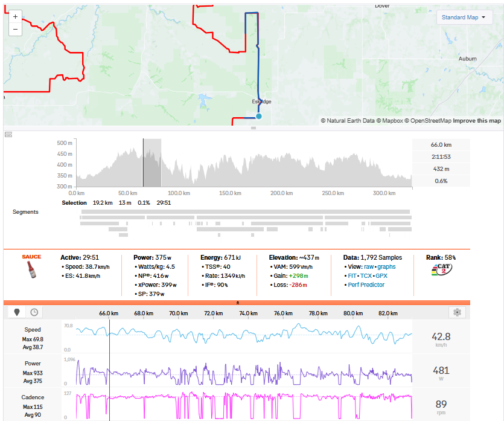Open the Perf Predictor
The height and width of the screenshot is (421, 504).
coord(366,284)
